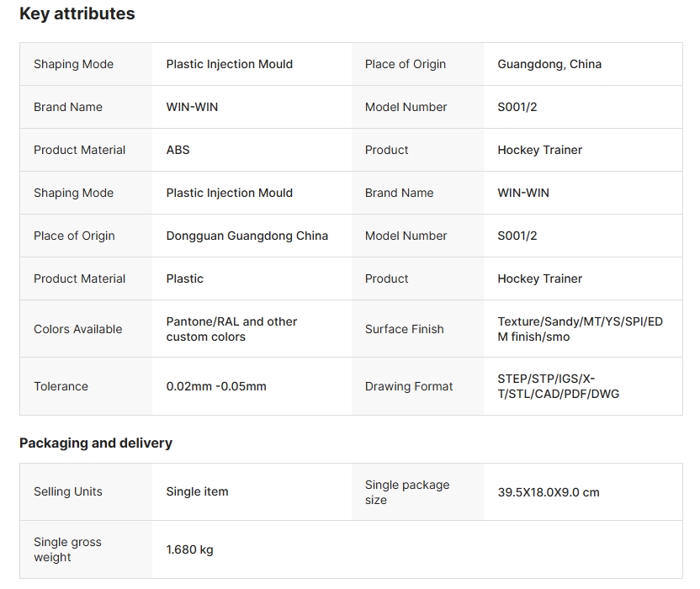
Task: Click the Tolerance label
Action: point(61,386)
